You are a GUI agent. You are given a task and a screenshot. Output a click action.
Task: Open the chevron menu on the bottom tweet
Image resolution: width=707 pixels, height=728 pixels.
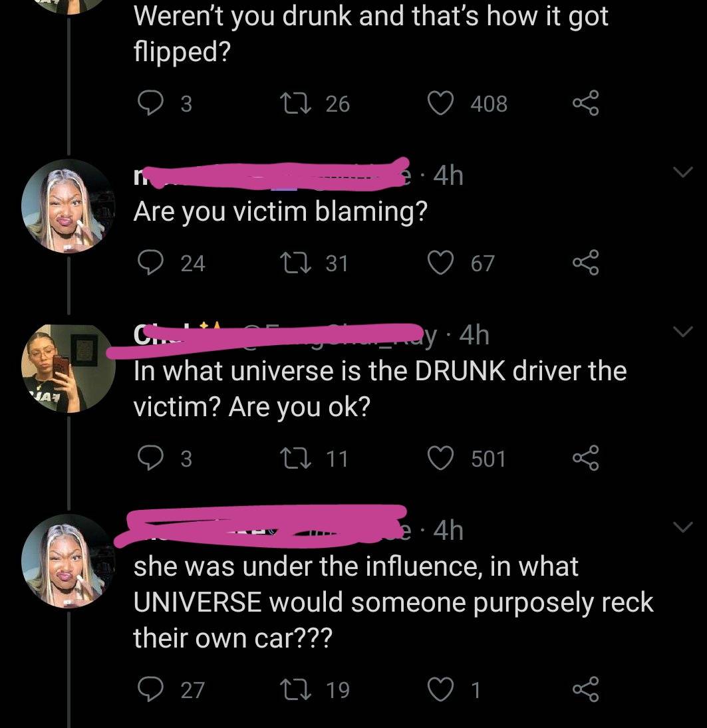684,526
